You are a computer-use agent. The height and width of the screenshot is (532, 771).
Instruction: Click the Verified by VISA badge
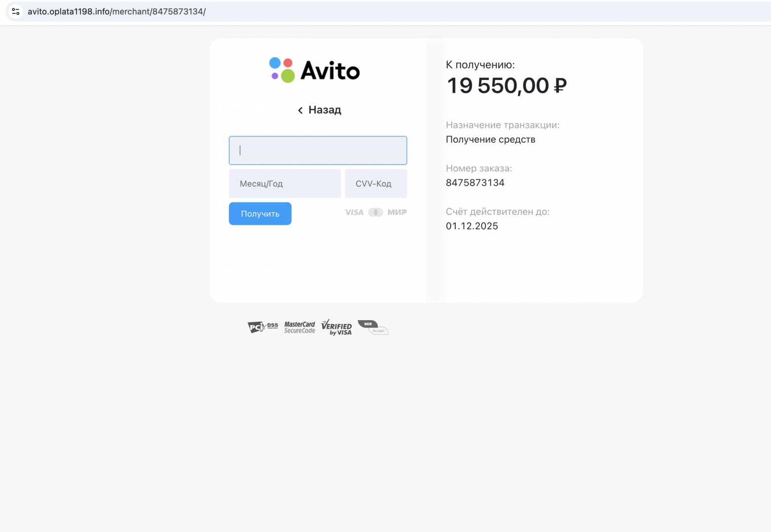[337, 327]
